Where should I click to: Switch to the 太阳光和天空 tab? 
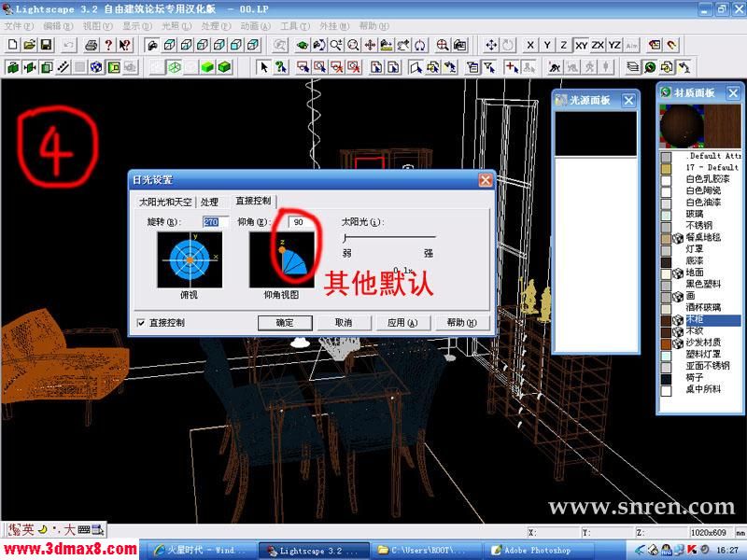tap(165, 202)
